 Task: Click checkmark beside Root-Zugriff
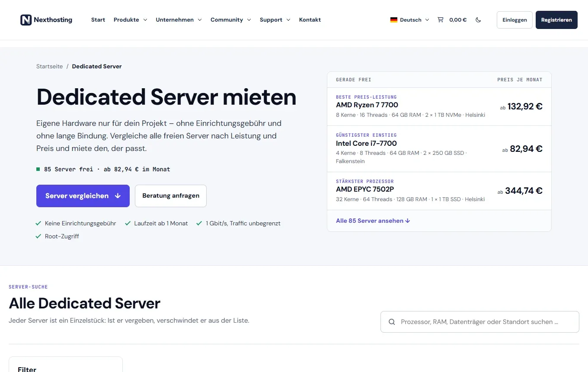[38, 236]
